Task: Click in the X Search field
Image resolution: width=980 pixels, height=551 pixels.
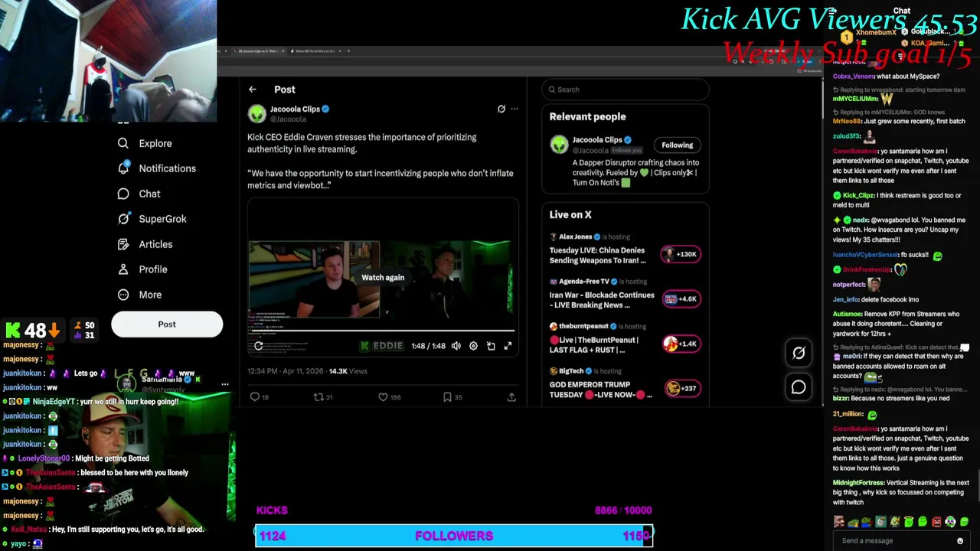Action: (x=625, y=90)
